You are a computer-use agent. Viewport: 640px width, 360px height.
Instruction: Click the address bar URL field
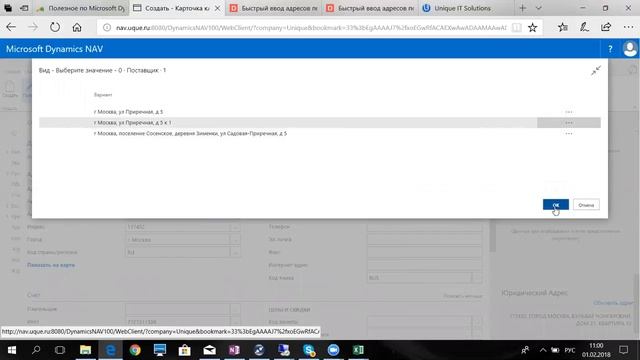click(310, 27)
